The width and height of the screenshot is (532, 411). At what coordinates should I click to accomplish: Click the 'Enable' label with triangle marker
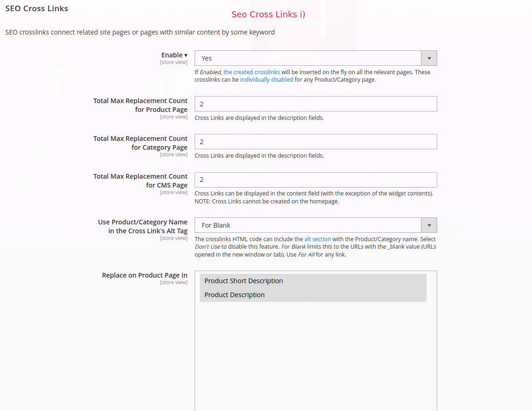point(174,55)
